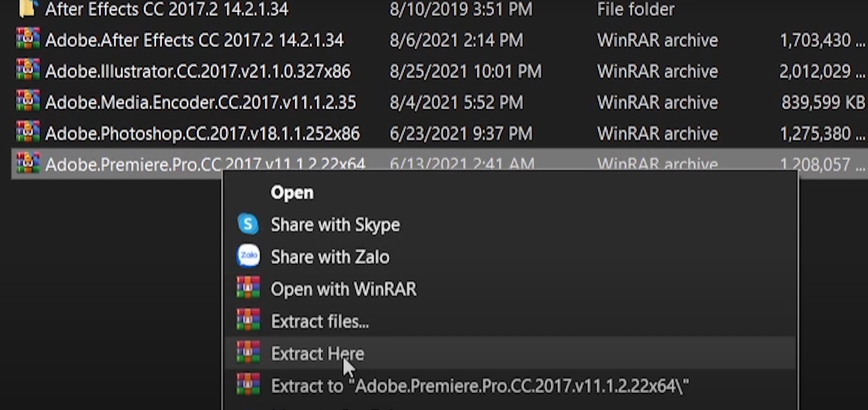This screenshot has height=410, width=868.
Task: Extract to Adobe.Premiere.Pro.CC.2017 folder option
Action: 480,386
